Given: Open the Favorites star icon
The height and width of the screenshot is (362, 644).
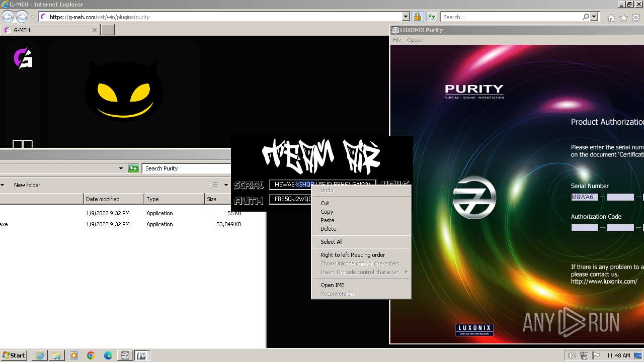Looking at the screenshot, I should [623, 18].
